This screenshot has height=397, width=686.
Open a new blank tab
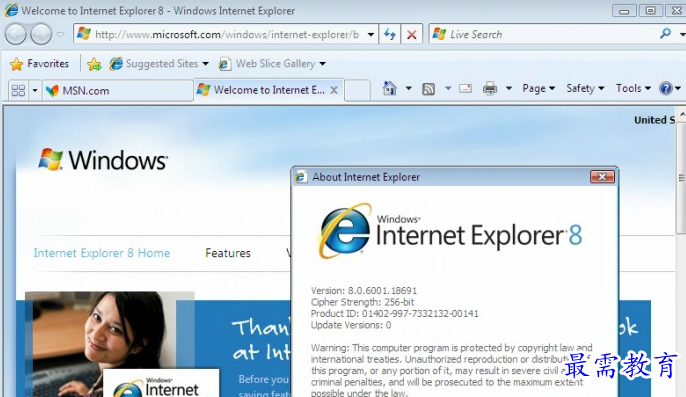(x=357, y=91)
